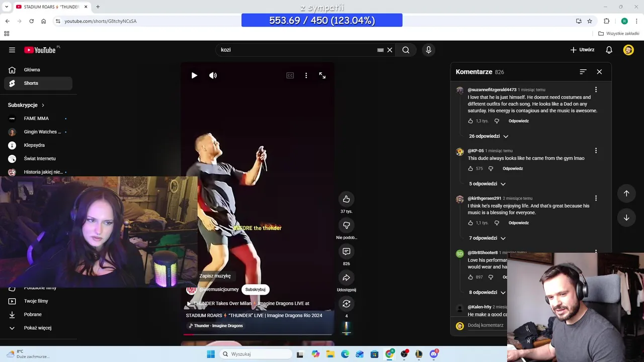Reply to kirthgersen291's comment
Screen dimensions: 644x362
[519, 223]
